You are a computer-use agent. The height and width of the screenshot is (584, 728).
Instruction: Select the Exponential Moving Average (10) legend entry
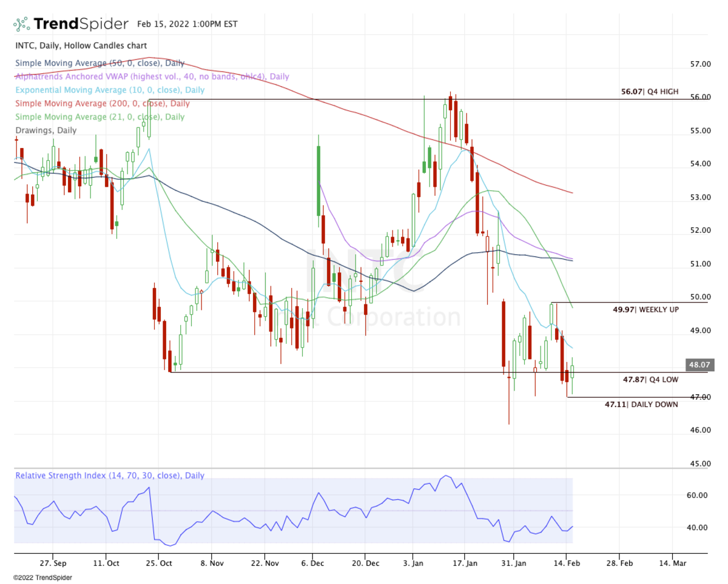pyautogui.click(x=109, y=90)
